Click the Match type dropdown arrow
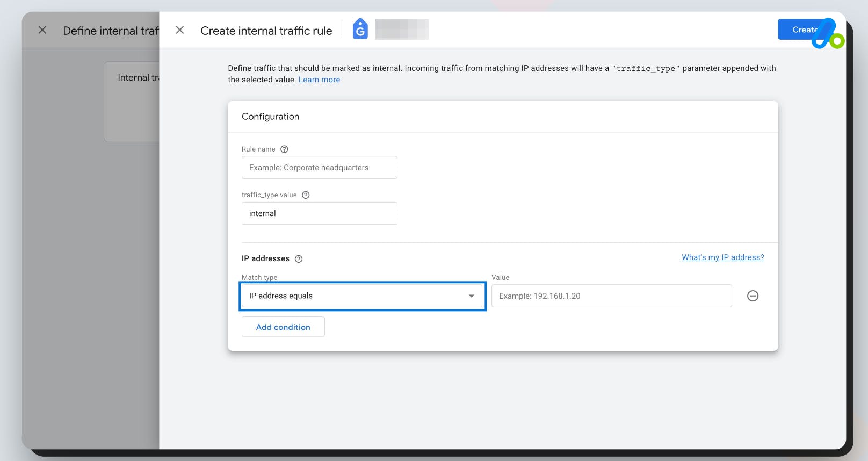 pos(471,296)
